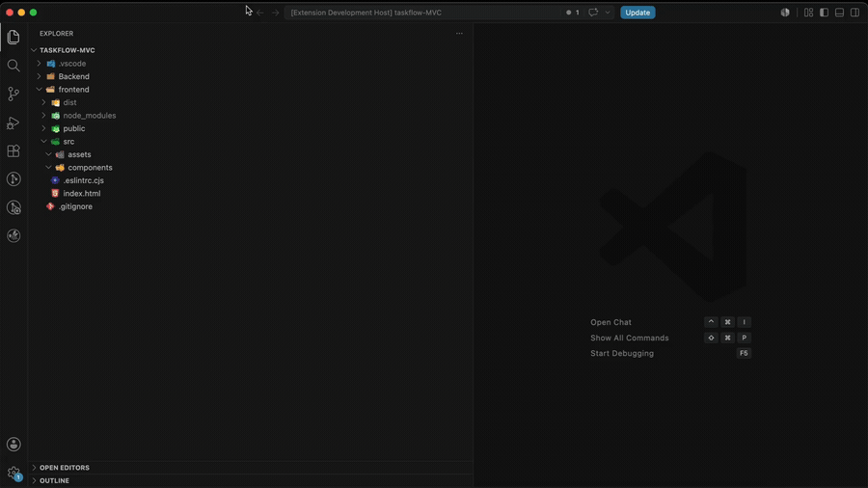Click the Backend folder icon

(51, 76)
